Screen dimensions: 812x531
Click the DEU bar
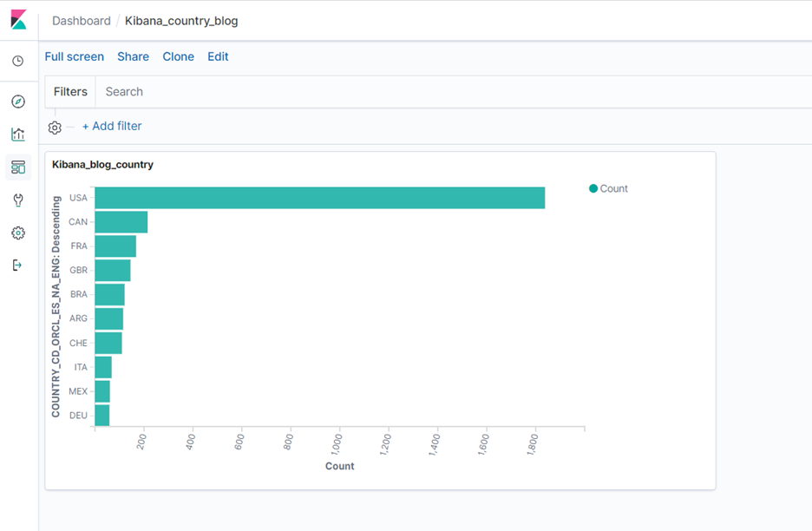(x=102, y=415)
